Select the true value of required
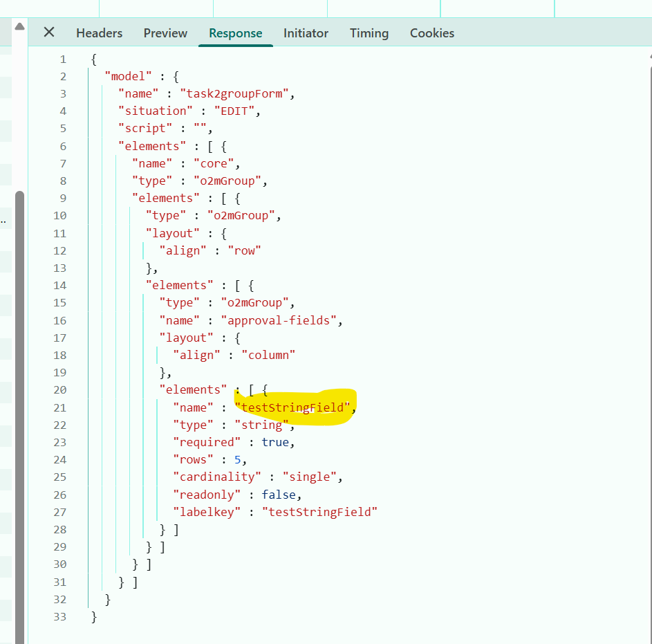Image resolution: width=652 pixels, height=644 pixels. [x=275, y=442]
